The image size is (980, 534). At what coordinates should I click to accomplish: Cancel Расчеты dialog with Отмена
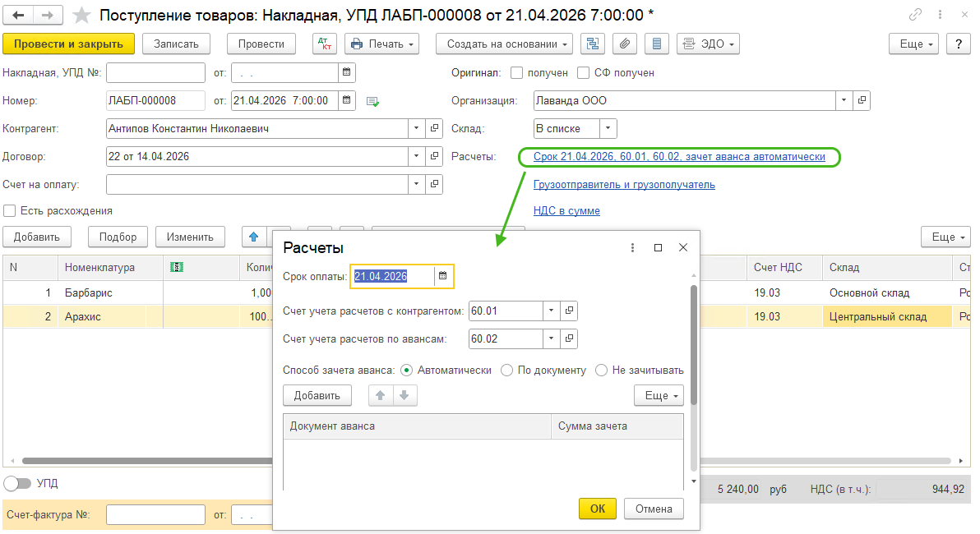(x=654, y=509)
